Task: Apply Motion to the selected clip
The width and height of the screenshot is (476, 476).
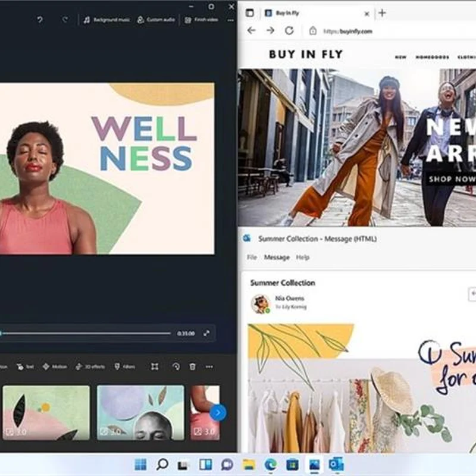Action: pyautogui.click(x=55, y=367)
